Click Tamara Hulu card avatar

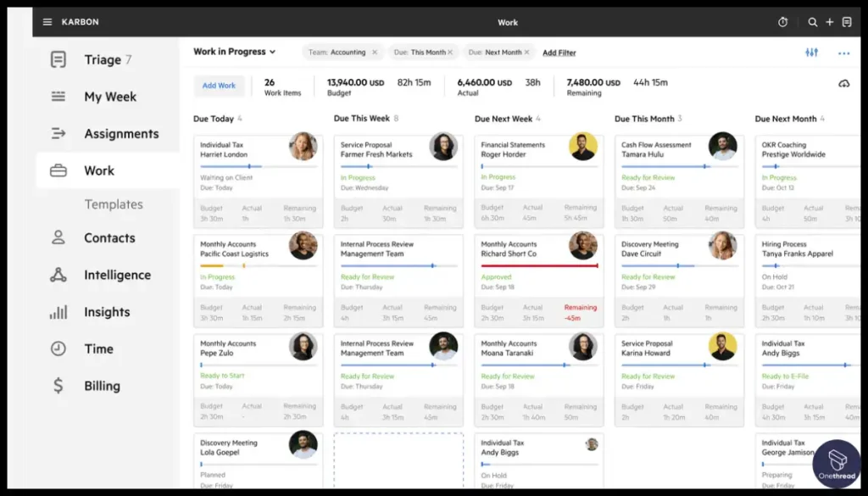click(x=723, y=146)
